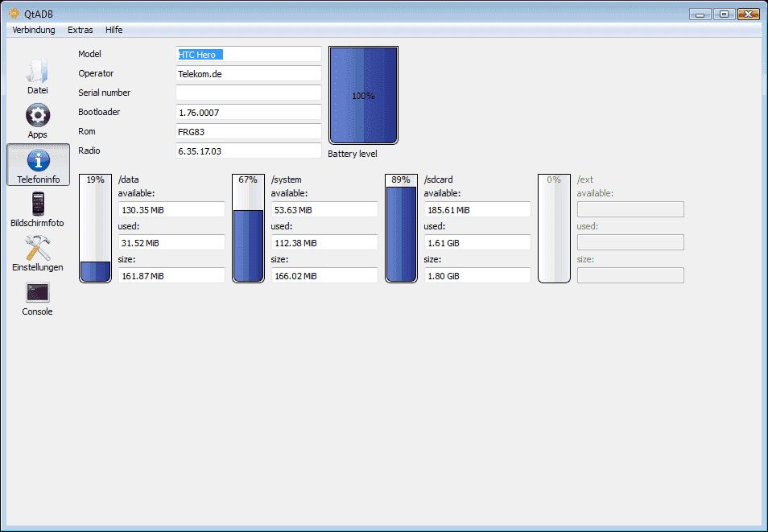
Task: Click the QtADB title bar app icon
Action: [x=14, y=13]
